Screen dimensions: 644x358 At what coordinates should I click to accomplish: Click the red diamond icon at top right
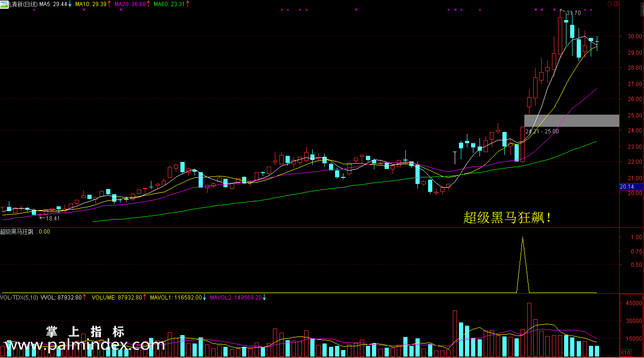pyautogui.click(x=610, y=4)
